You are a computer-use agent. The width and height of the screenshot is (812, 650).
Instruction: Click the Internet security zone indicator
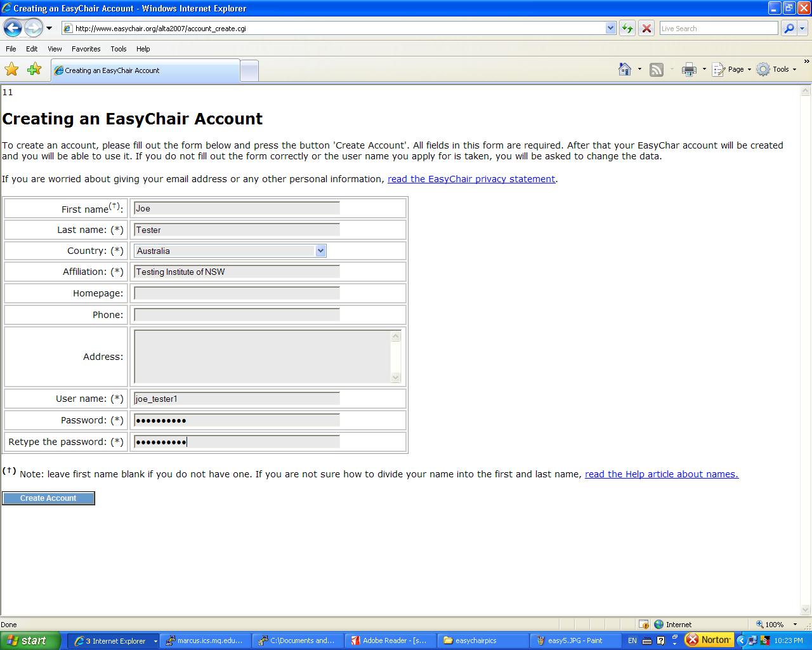tap(672, 625)
